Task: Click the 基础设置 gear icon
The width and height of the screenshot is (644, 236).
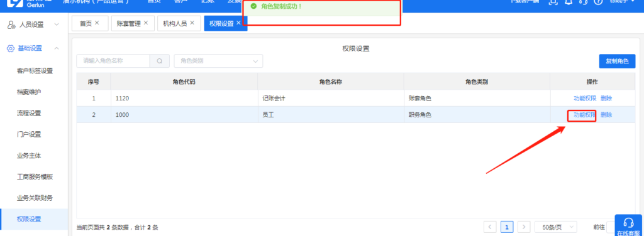Action: tap(11, 48)
